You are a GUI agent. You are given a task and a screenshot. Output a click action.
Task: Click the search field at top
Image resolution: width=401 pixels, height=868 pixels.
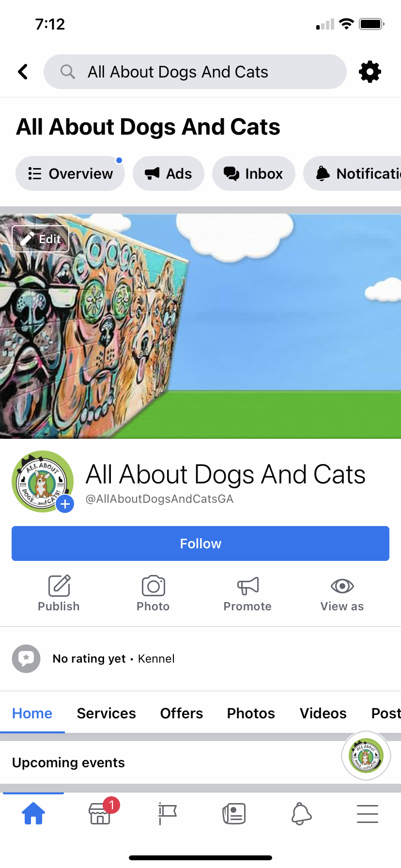[x=195, y=72]
